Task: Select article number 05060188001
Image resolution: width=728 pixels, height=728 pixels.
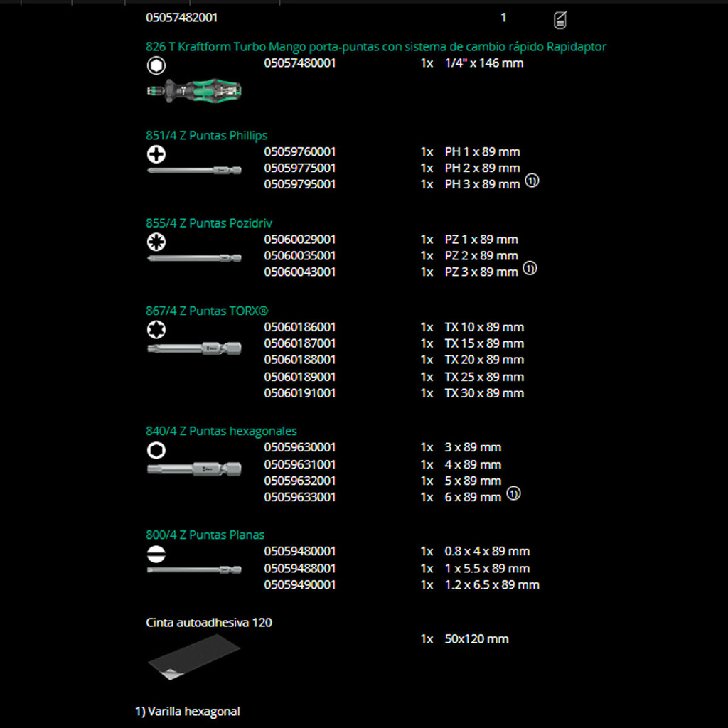Action: click(299, 360)
